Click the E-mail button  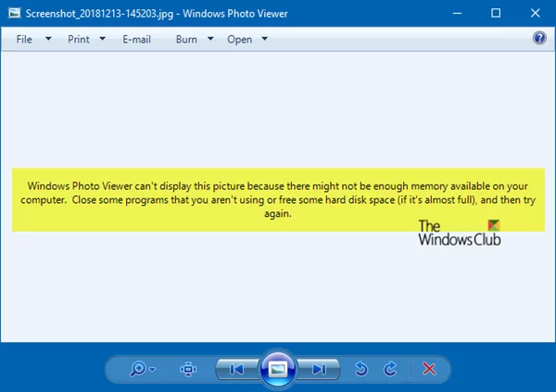pos(137,39)
